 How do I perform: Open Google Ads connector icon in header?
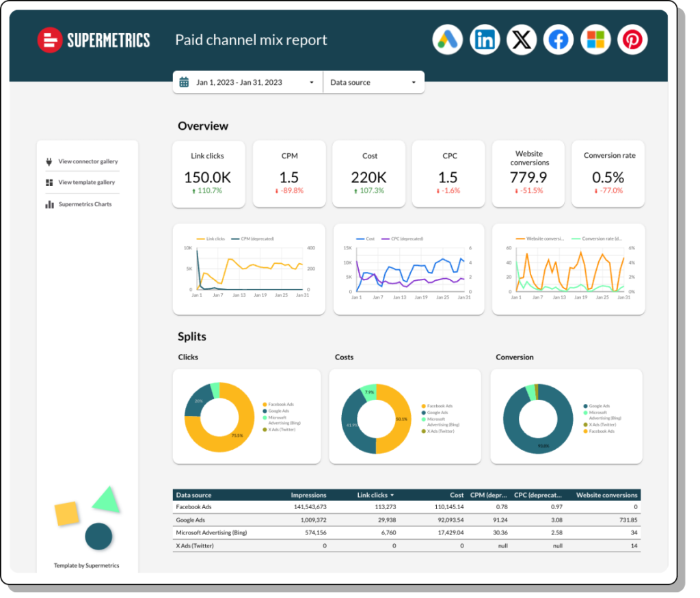447,40
